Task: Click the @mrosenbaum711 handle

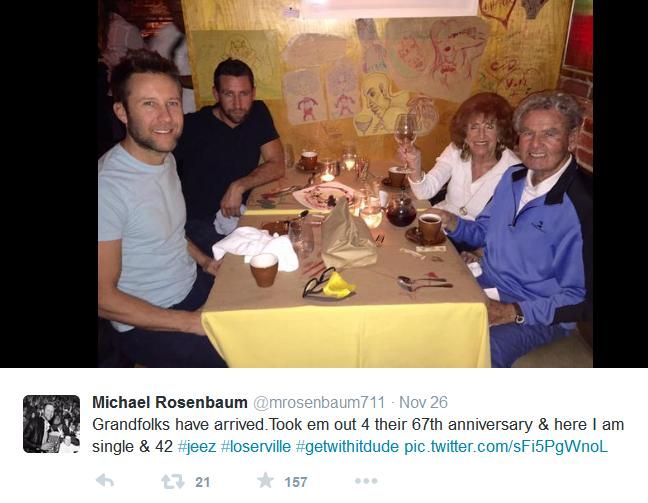Action: [319, 403]
